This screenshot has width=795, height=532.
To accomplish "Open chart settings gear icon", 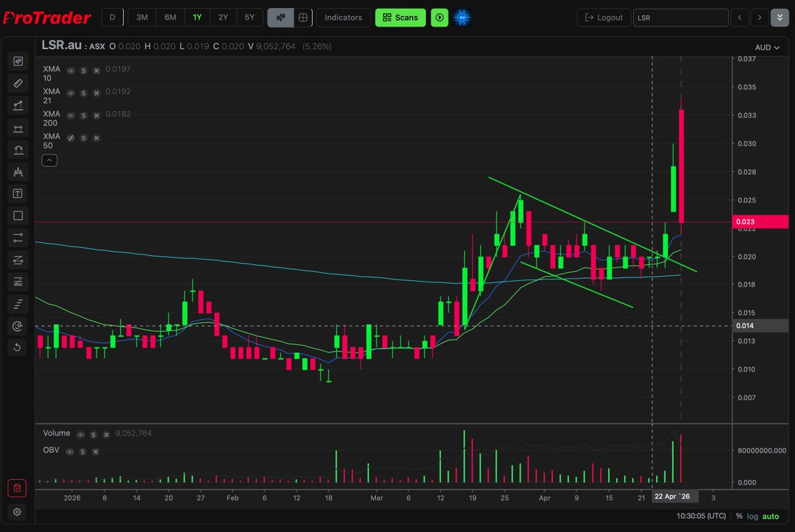I will point(18,511).
